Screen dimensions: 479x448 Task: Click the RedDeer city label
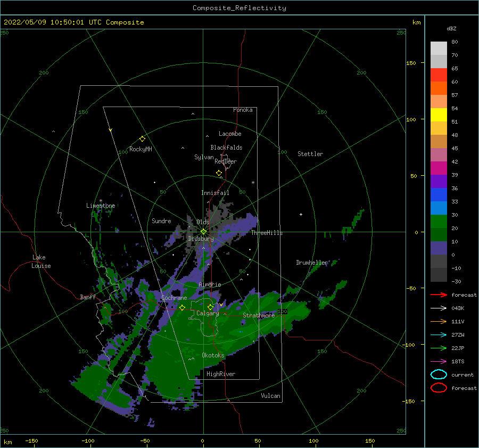point(226,161)
